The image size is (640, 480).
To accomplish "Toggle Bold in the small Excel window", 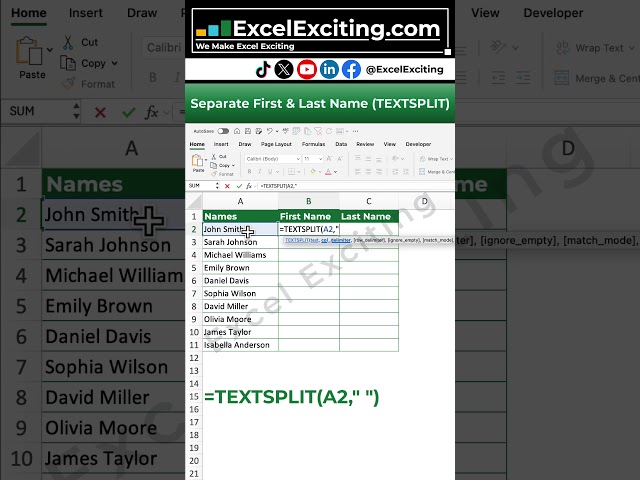I will pos(249,172).
